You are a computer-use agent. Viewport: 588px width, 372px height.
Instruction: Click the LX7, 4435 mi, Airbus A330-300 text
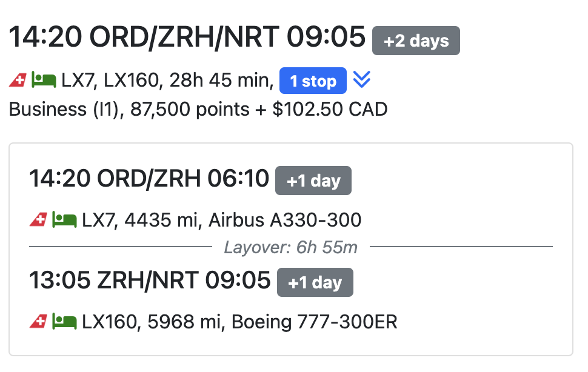click(222, 219)
